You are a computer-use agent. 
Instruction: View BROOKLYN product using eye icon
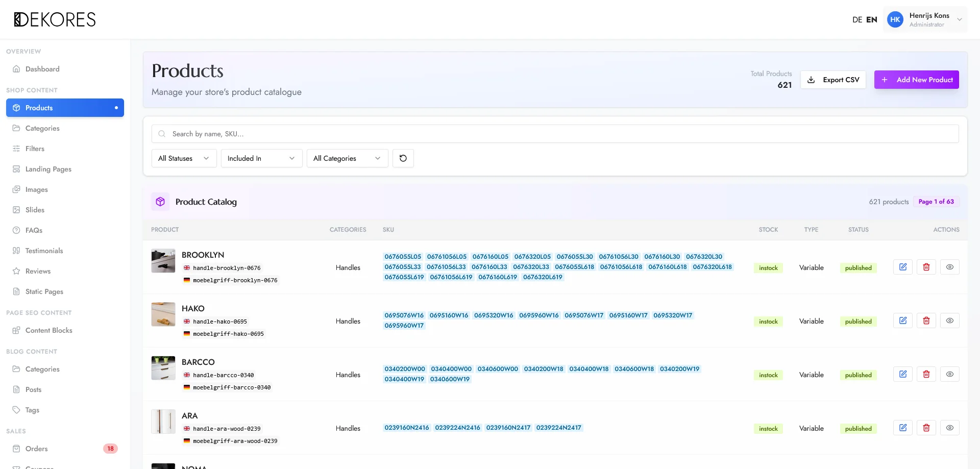[x=949, y=267]
